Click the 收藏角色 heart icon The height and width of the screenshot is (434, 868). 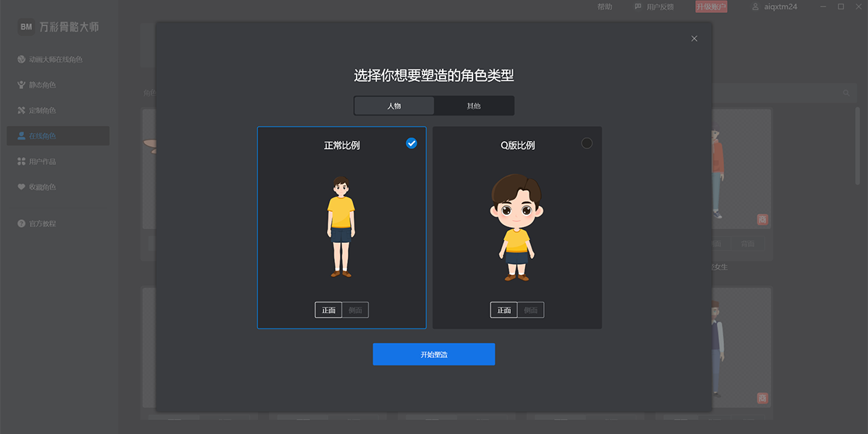pos(22,187)
